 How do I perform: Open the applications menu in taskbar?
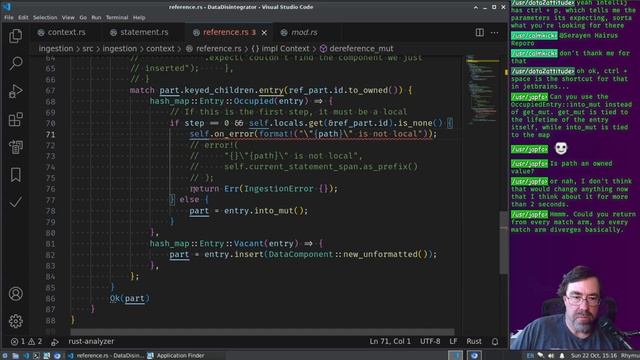point(5,356)
